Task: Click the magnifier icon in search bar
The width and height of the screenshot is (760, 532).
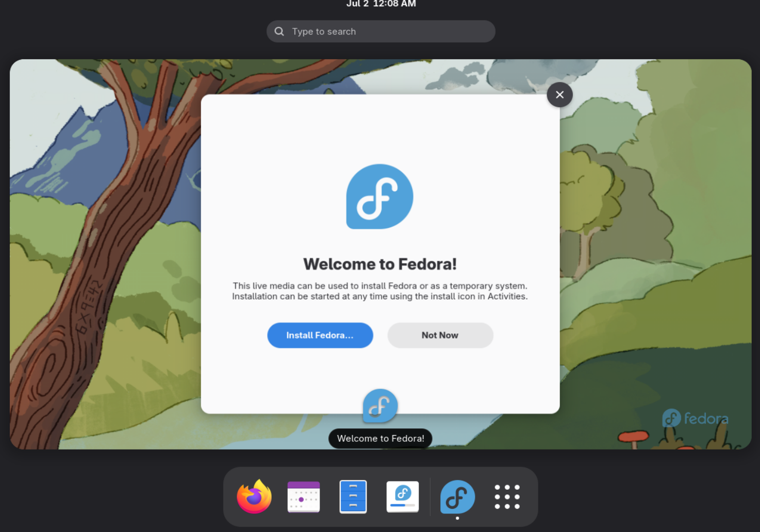Action: (x=279, y=31)
